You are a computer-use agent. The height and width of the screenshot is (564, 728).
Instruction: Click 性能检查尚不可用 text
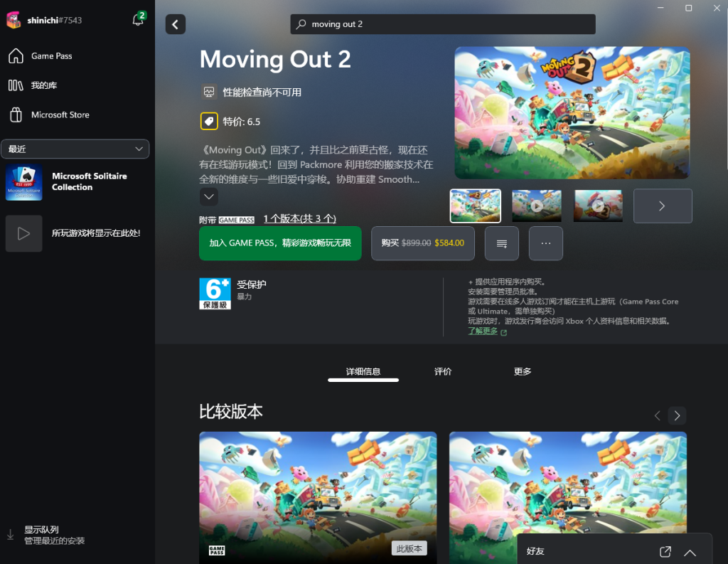pyautogui.click(x=262, y=92)
